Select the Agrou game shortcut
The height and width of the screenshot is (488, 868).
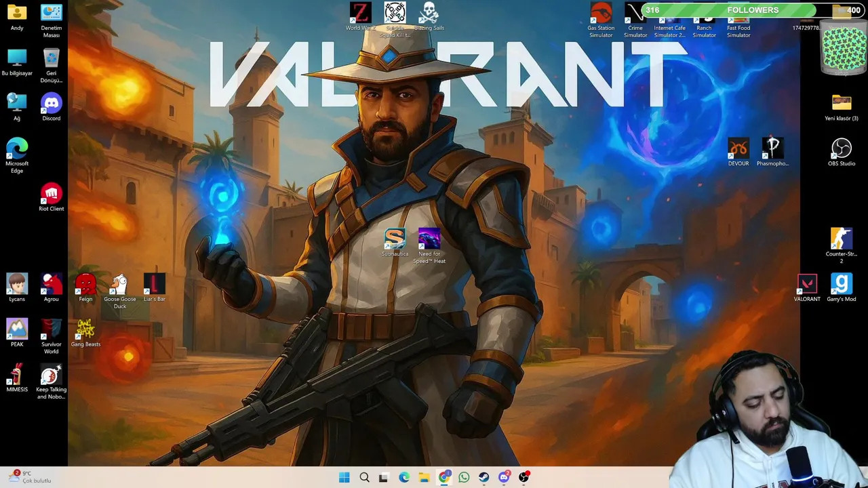tap(52, 288)
